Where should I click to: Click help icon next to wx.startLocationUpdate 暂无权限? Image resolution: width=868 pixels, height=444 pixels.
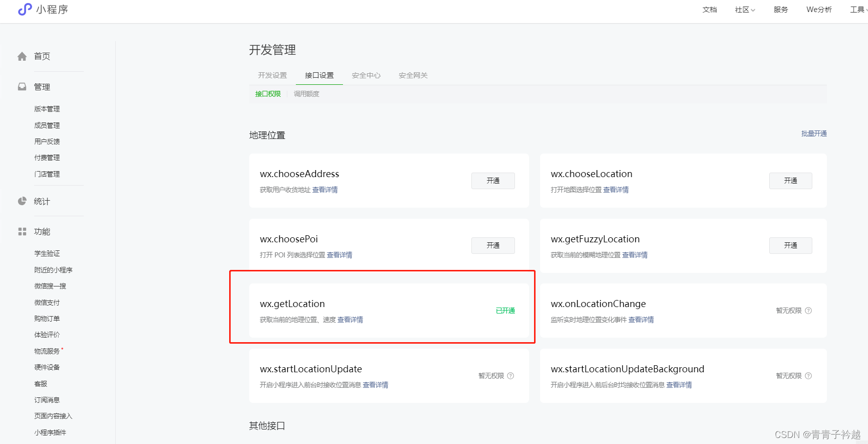point(510,376)
